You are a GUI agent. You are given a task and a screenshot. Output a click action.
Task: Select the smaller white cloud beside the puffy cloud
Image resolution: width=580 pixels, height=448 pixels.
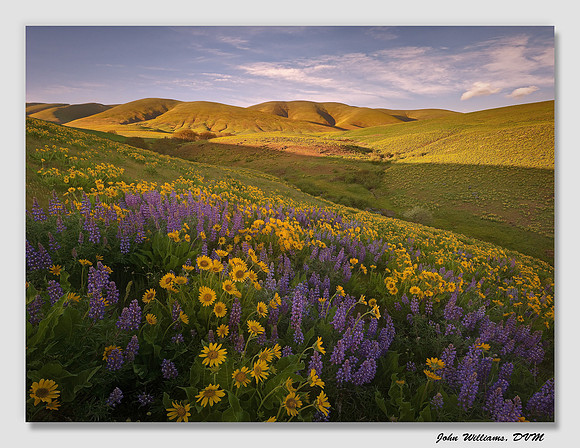[522, 92]
